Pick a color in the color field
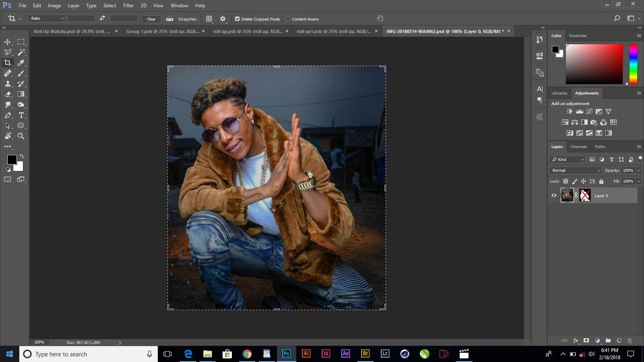 click(594, 64)
